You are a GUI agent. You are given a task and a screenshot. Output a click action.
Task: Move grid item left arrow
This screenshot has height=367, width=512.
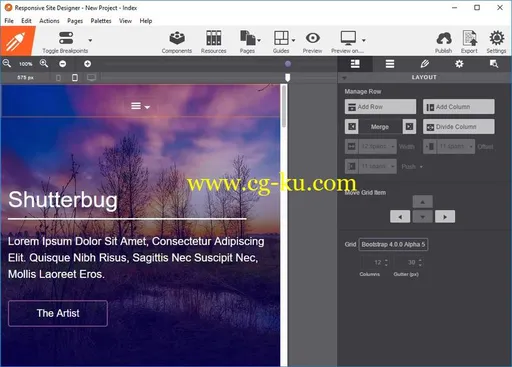(x=400, y=217)
